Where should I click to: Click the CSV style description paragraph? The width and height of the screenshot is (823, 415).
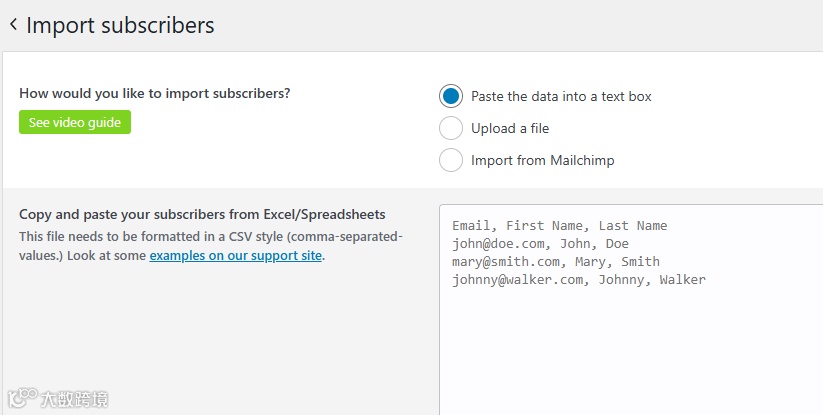(x=210, y=237)
